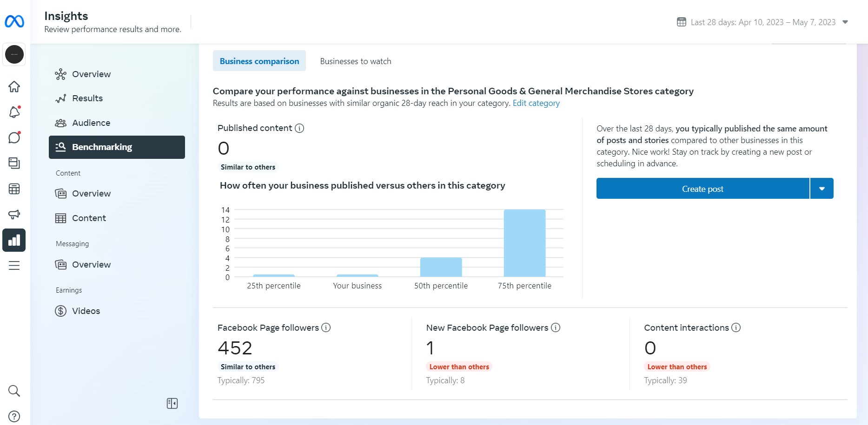Select the Business comparison tab
Image resolution: width=868 pixels, height=425 pixels.
(259, 61)
